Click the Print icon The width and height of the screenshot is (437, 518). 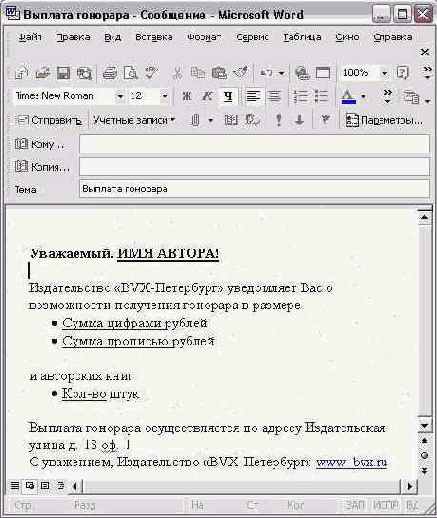point(110,73)
